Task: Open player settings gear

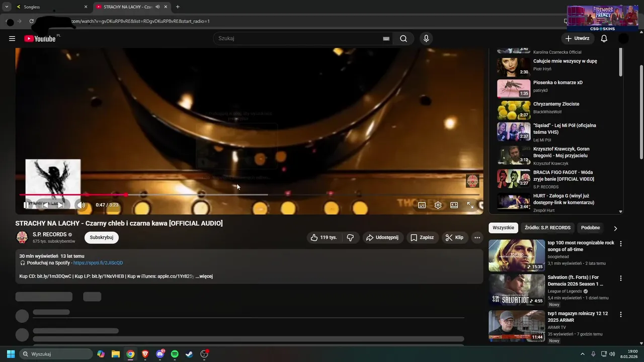Action: [438, 205]
